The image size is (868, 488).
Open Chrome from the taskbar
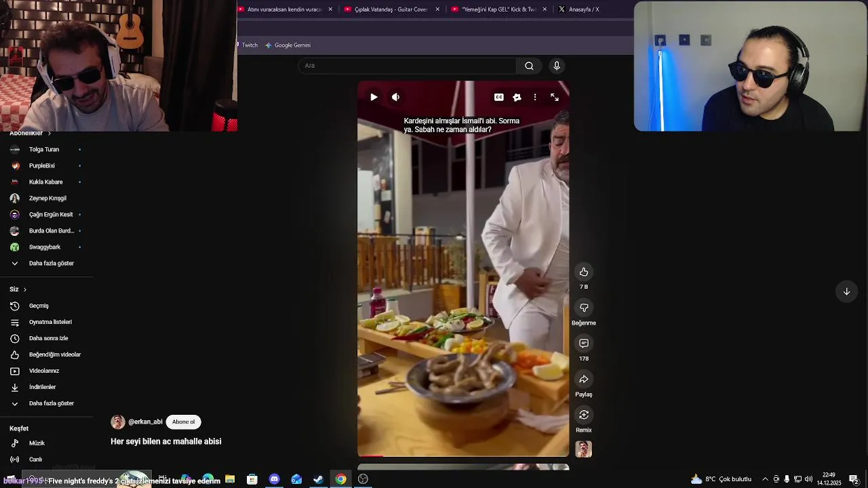(x=340, y=479)
